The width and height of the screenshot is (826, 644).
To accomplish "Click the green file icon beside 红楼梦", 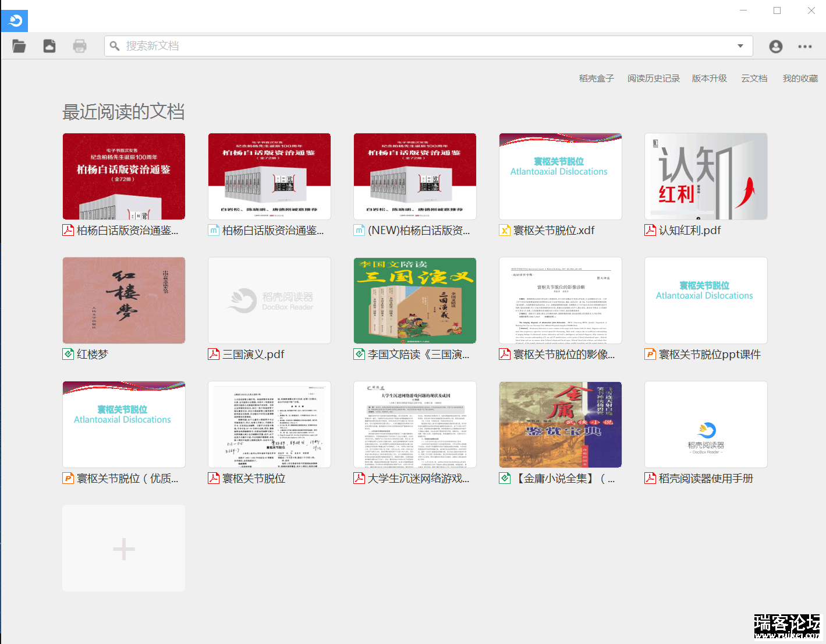I will coord(68,354).
